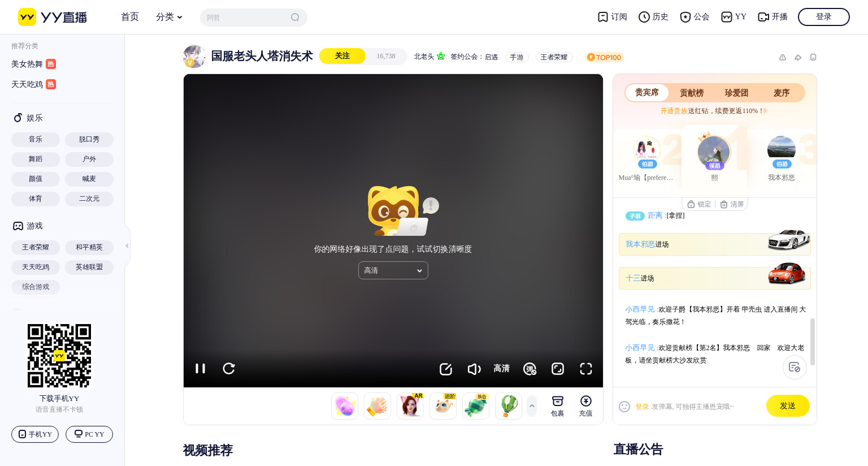The height and width of the screenshot is (466, 868).
Task: Click the 手机YY download button
Action: click(35, 434)
